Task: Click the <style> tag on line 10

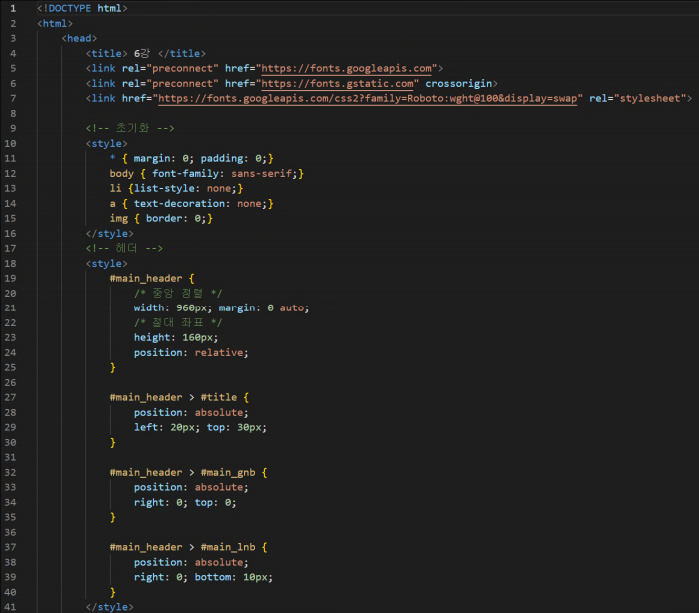Action: point(107,144)
